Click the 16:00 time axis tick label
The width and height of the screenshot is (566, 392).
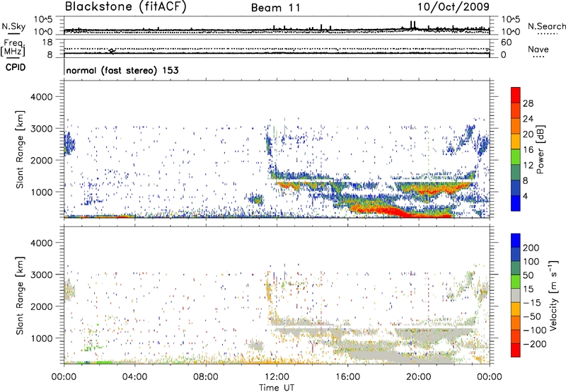click(347, 377)
